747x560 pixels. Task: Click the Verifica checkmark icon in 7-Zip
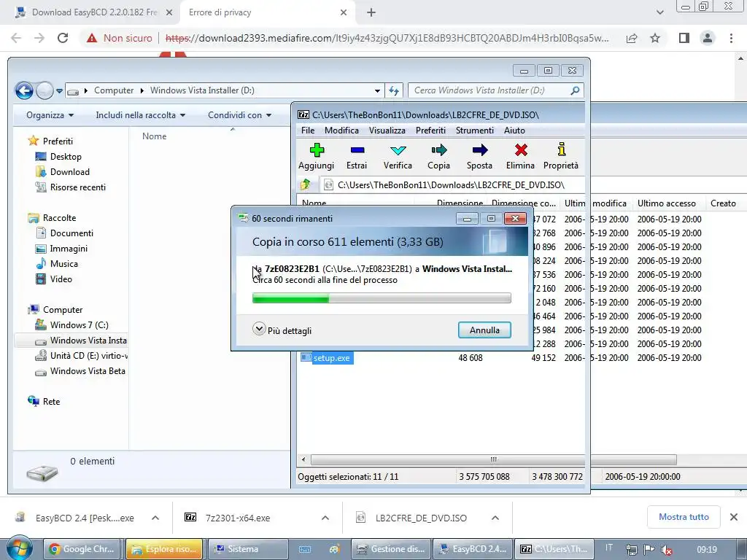(398, 150)
